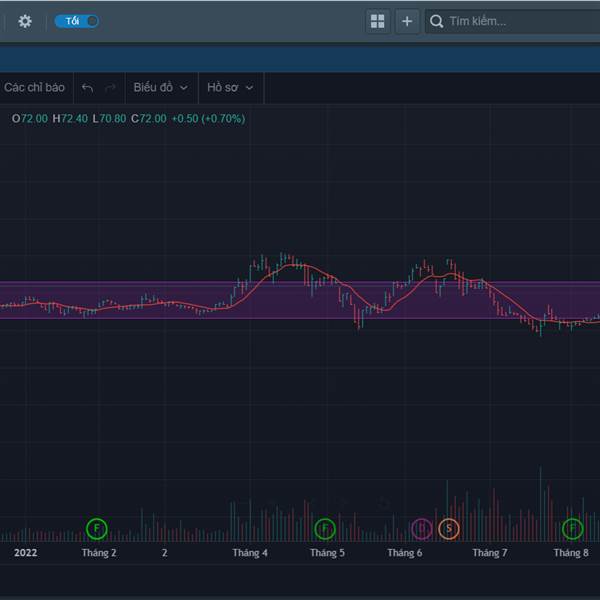Open the settings gear icon
600x600 pixels.
[x=25, y=21]
